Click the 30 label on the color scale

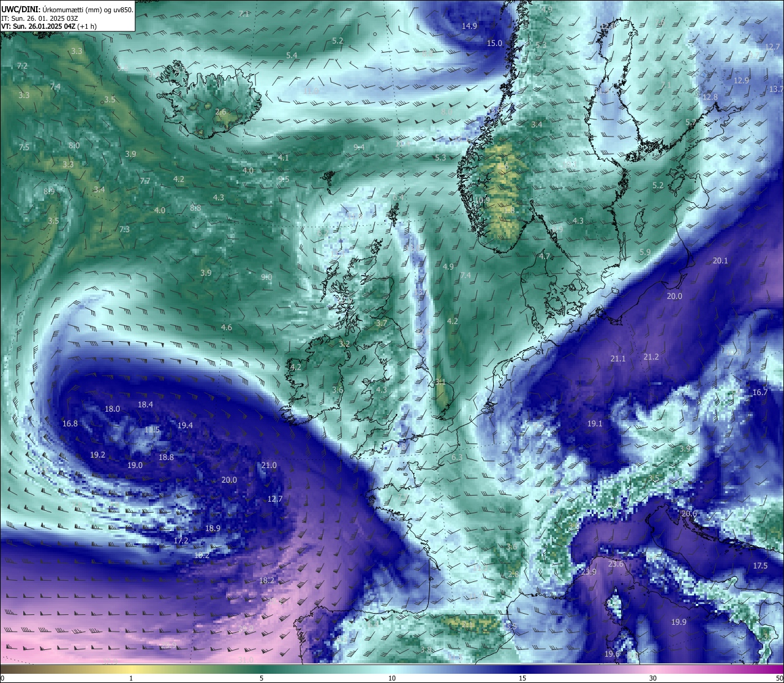point(653,678)
